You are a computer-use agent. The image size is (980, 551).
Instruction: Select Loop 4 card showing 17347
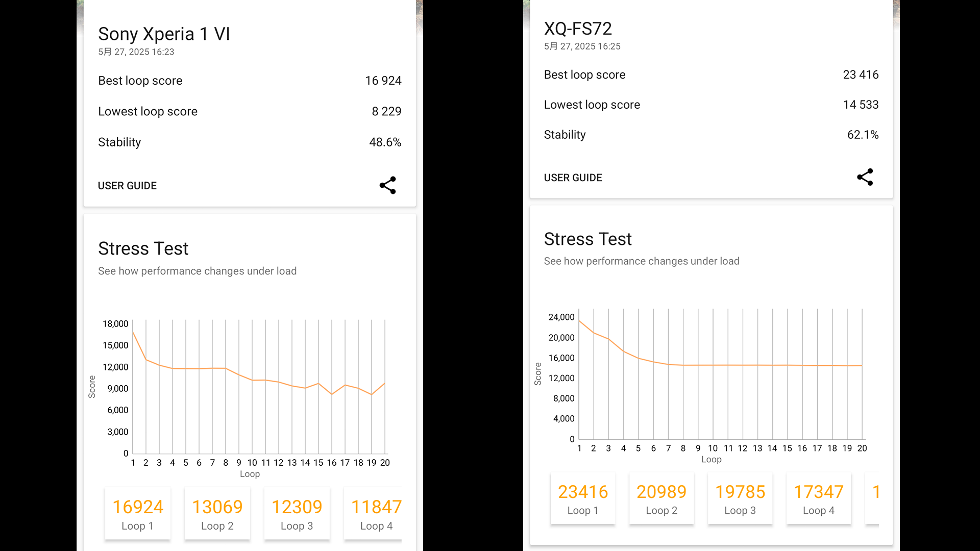click(819, 498)
